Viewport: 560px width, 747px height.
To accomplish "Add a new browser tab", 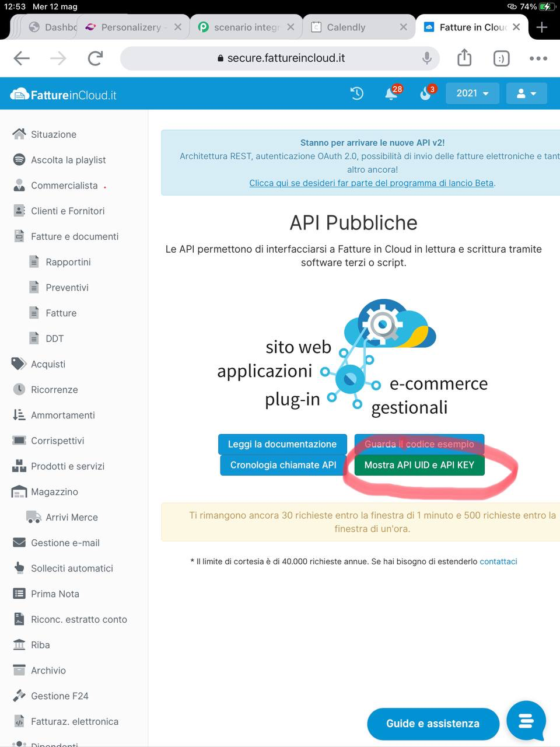I will click(x=541, y=27).
